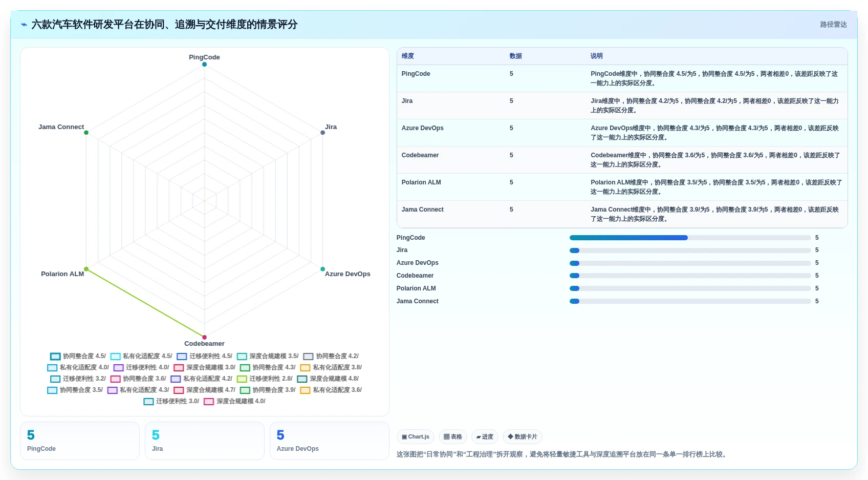
Task: Click the 表格 chip
Action: (x=452, y=437)
